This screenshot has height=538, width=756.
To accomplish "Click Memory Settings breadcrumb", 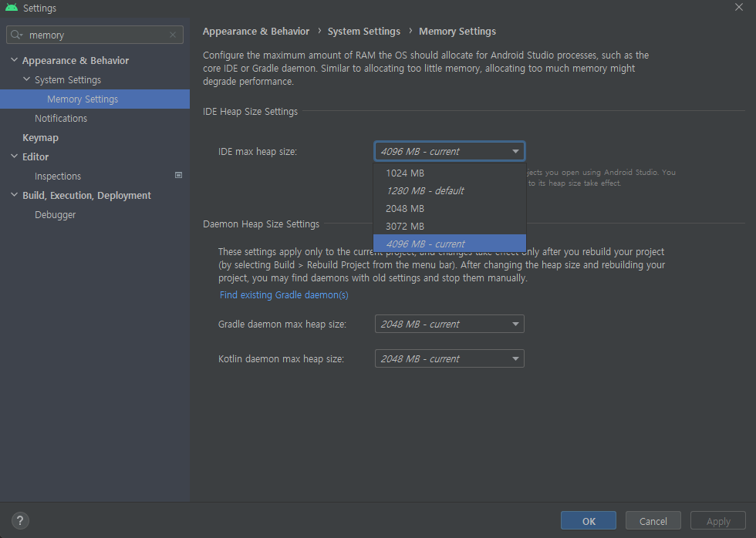I will pyautogui.click(x=457, y=32).
